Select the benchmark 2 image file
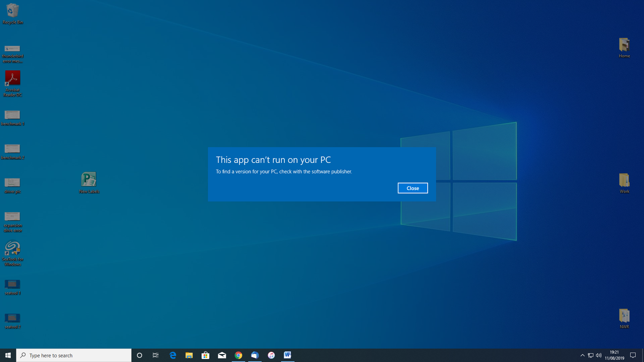 pos(13,152)
